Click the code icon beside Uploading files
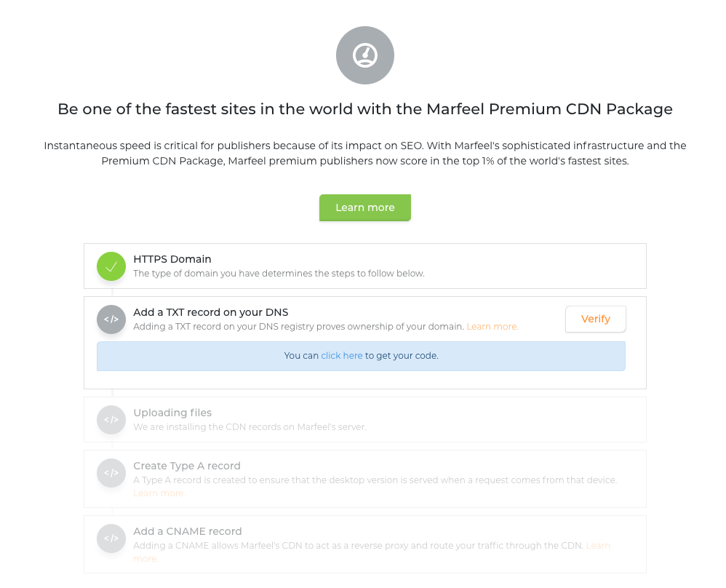The width and height of the screenshot is (726, 588). pyautogui.click(x=111, y=420)
